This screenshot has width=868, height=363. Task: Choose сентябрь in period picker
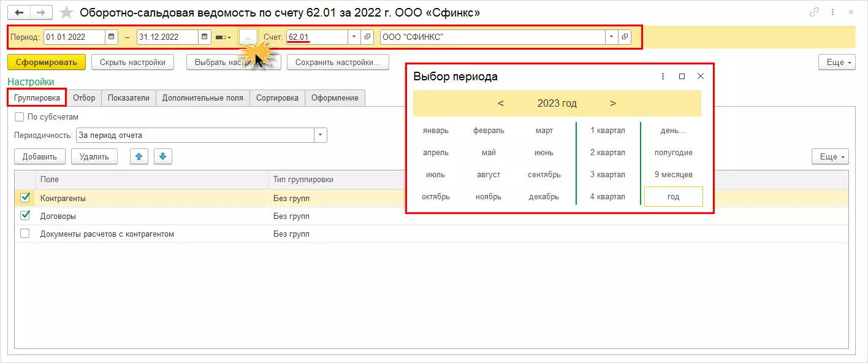[x=544, y=174]
